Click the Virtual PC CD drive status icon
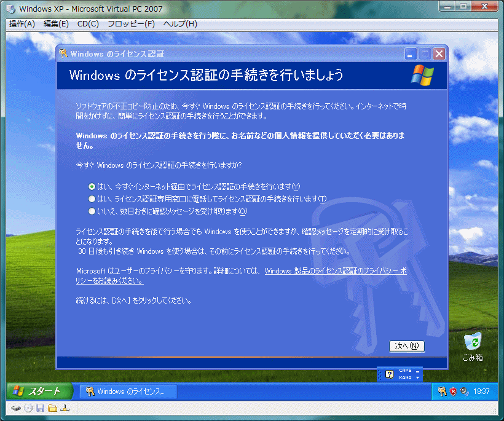Screen dimensions: 504x421 (x=28, y=409)
